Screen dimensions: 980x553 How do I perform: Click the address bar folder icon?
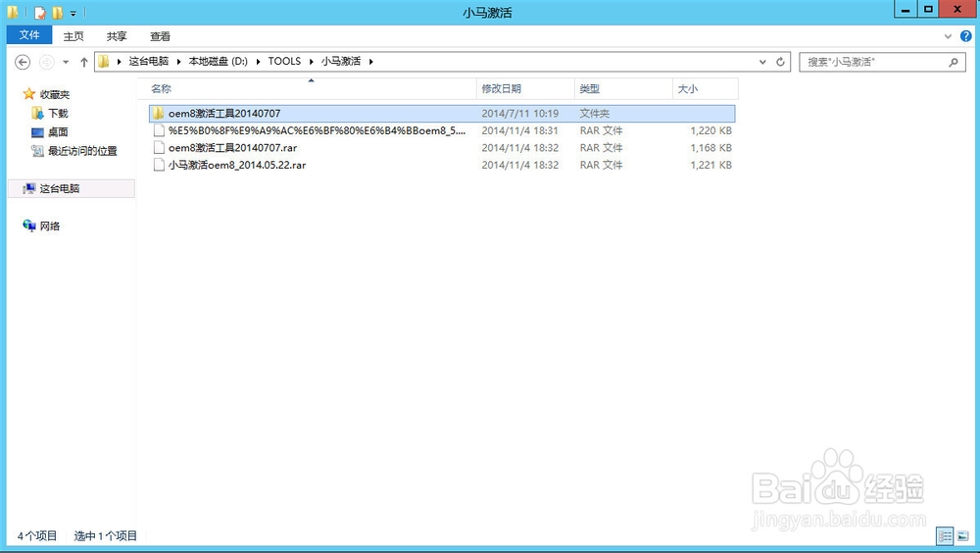coord(104,62)
